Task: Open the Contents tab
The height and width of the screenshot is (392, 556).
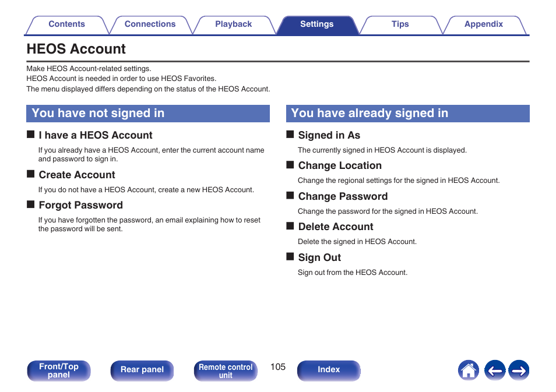Action: pos(66,24)
